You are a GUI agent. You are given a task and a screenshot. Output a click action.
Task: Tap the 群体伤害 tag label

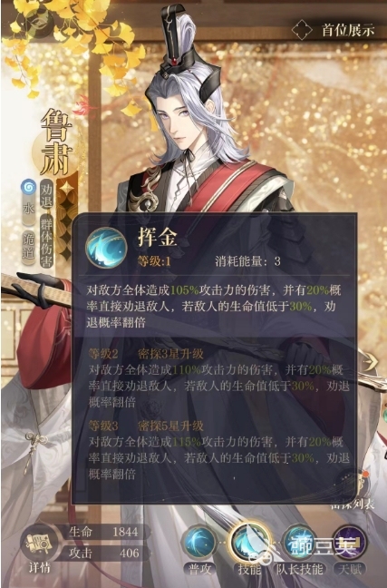pos(46,241)
